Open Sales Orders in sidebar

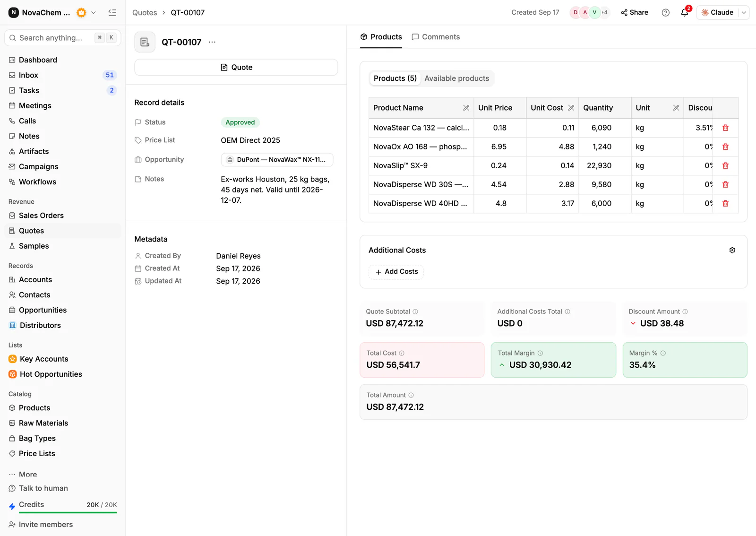[x=63, y=216]
